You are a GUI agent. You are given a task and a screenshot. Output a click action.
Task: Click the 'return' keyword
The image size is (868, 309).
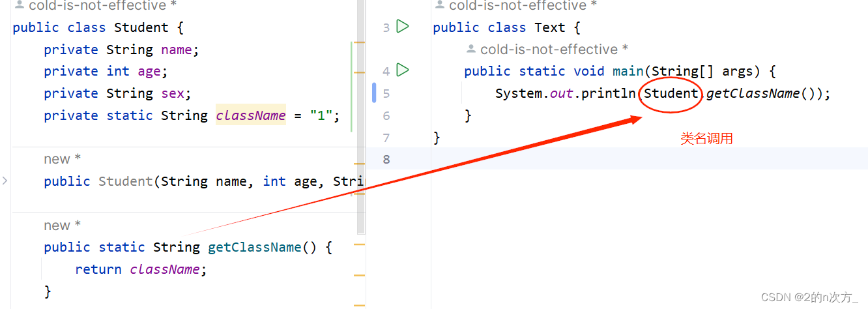click(98, 269)
